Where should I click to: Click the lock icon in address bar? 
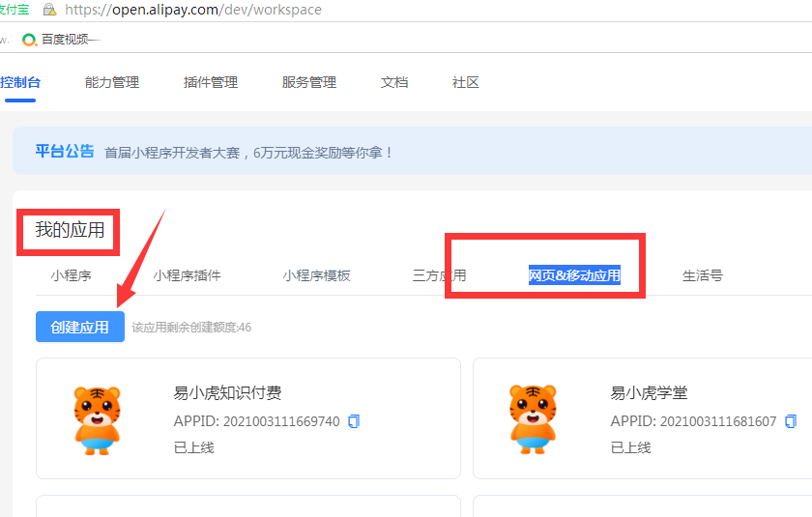[x=49, y=10]
